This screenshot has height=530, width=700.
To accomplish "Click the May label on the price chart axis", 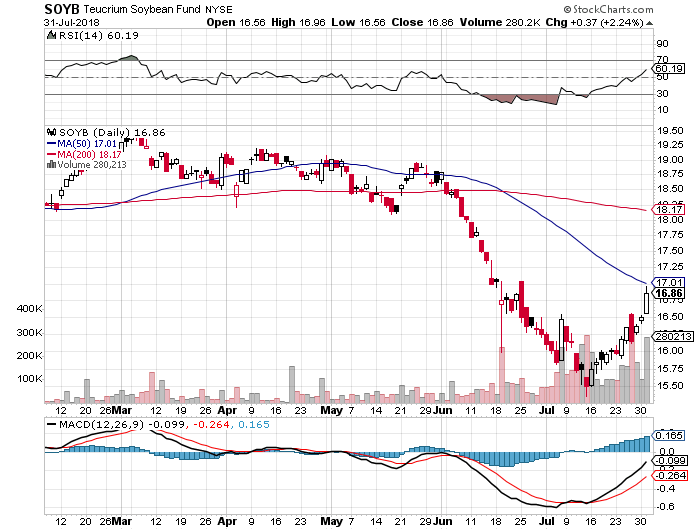I will point(332,410).
